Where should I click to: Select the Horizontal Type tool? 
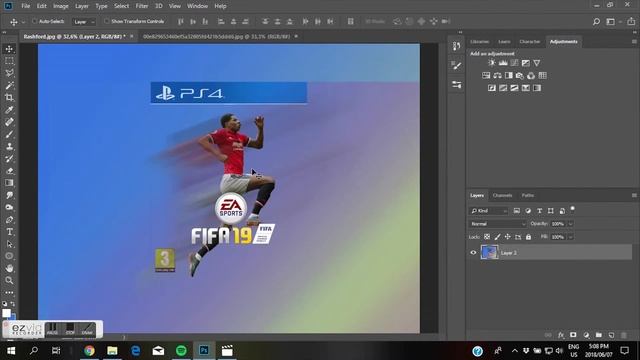point(9,232)
